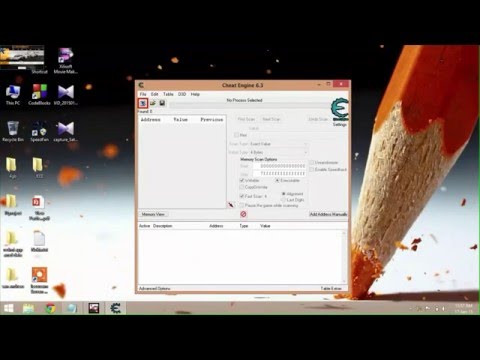
Task: Open the Value Type dropdown
Action: (x=278, y=152)
